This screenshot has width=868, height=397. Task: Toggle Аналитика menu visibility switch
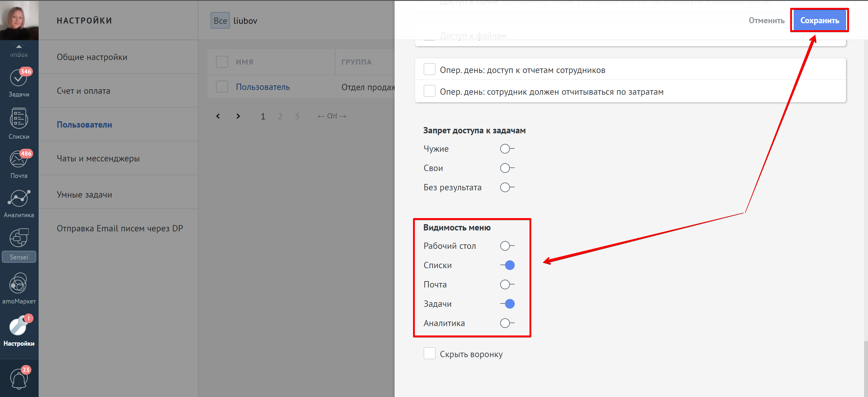pyautogui.click(x=507, y=323)
